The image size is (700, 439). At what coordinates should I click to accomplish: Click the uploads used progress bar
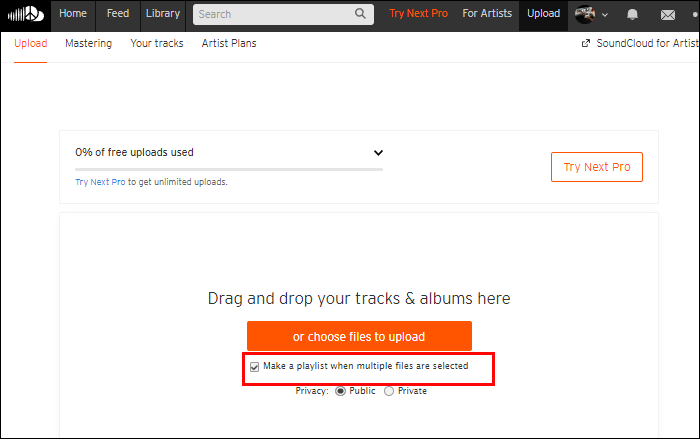[229, 170]
